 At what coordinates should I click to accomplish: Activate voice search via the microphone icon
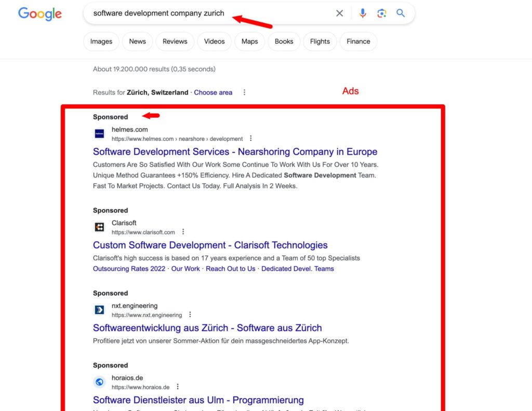click(x=363, y=13)
